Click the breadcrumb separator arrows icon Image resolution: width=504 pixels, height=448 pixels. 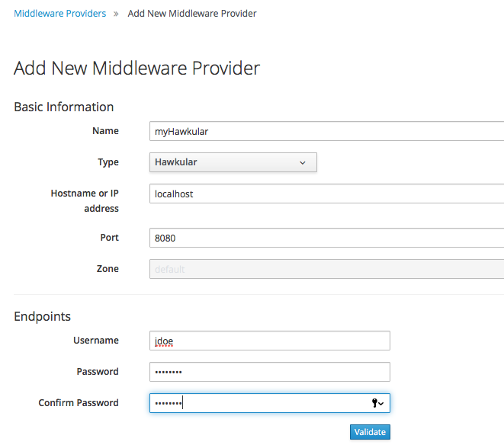(x=116, y=14)
